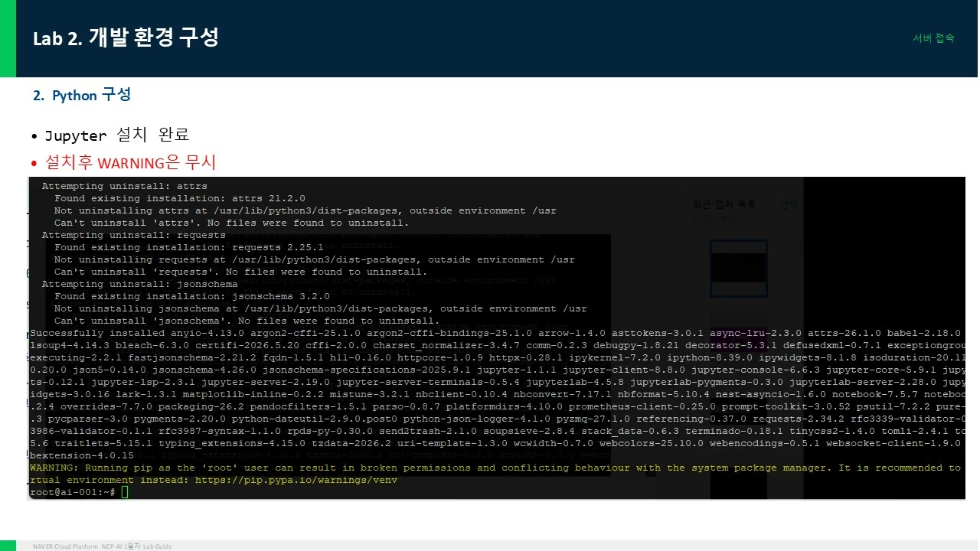980x551 pixels.
Task: Click 'python-dateutil-2.9.0.post0' package text
Action: [314, 419]
